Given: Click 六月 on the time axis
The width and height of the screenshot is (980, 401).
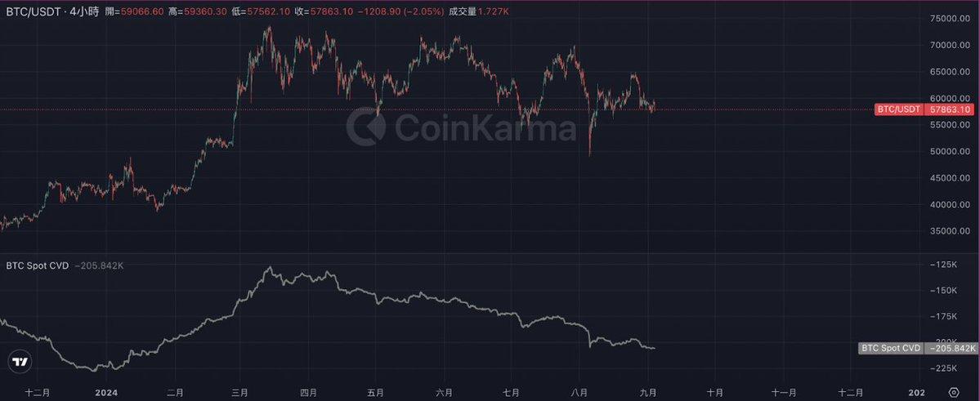Looking at the screenshot, I should pos(444,392).
